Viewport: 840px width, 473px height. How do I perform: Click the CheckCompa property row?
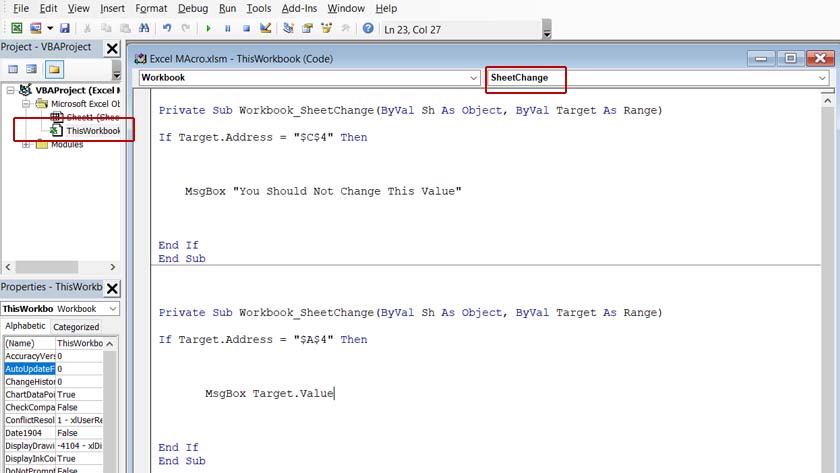(x=53, y=407)
